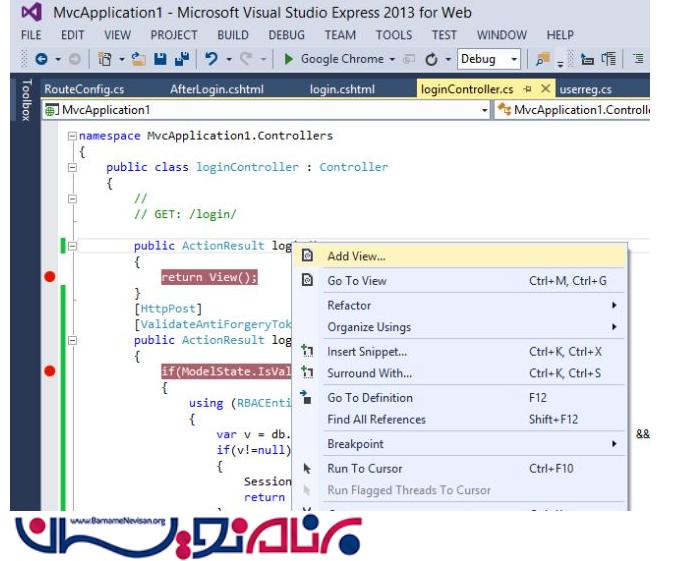This screenshot has width=679, height=561.
Task: Select Go To Definition in context menu
Action: 369,398
